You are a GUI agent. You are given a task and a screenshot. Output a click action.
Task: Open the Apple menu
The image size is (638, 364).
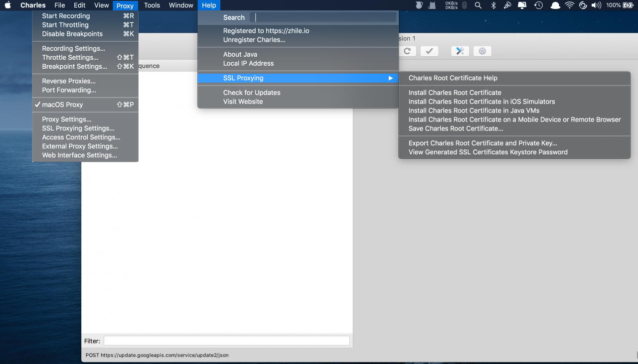8,5
